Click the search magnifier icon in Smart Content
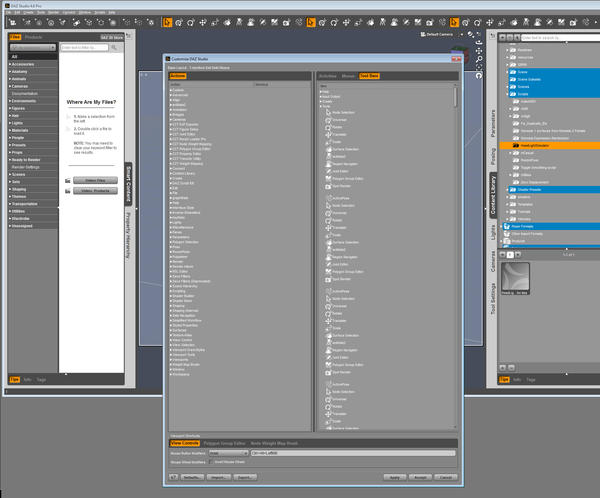 [114, 47]
